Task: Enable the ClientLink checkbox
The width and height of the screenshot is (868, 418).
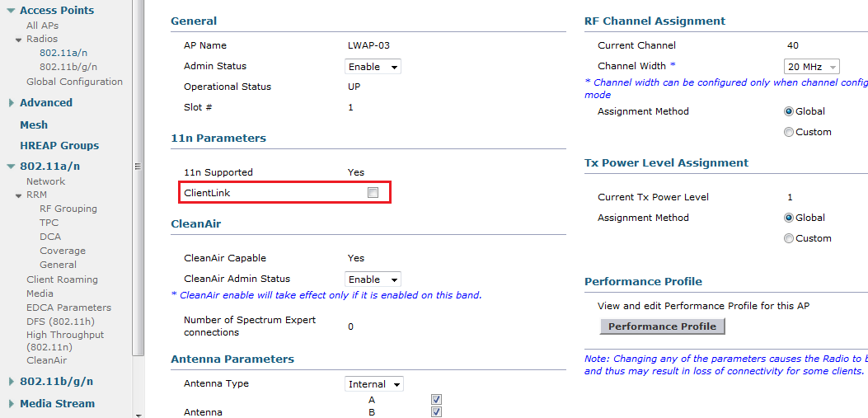Action: click(x=373, y=193)
